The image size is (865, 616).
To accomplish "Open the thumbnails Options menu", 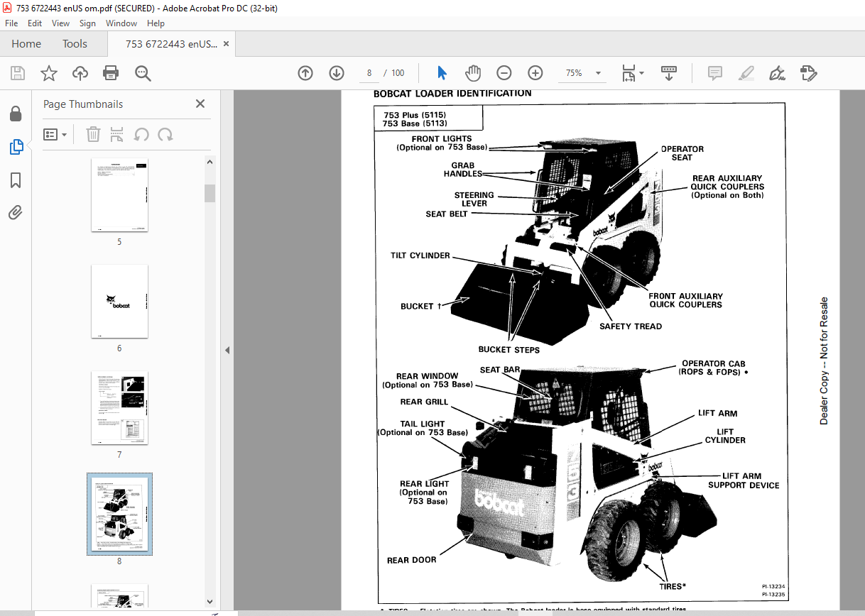I will 55,134.
